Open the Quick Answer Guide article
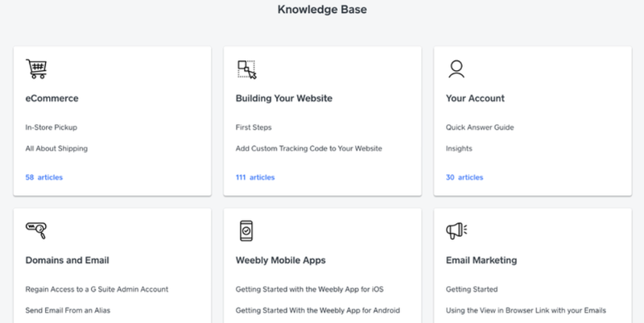 pyautogui.click(x=480, y=127)
